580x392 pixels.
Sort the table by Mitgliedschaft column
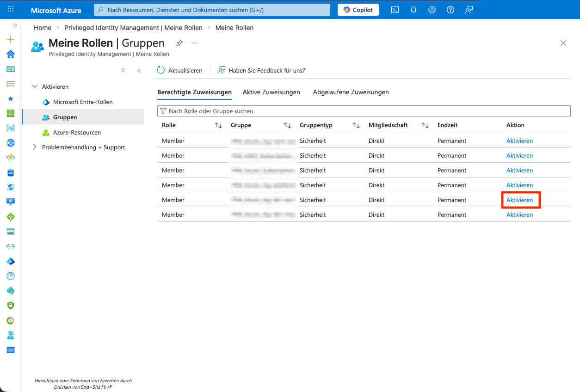coord(425,125)
